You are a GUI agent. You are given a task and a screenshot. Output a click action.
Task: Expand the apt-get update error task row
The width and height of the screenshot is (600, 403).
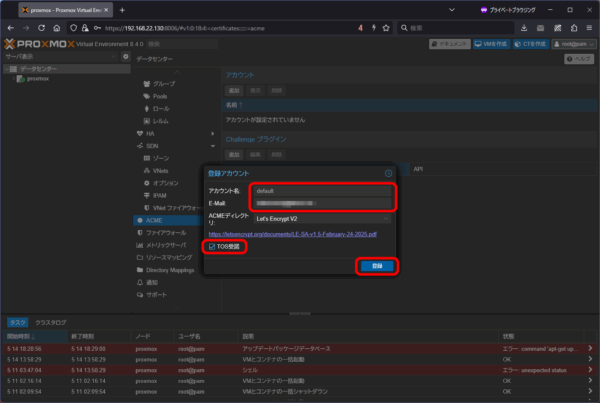590,348
